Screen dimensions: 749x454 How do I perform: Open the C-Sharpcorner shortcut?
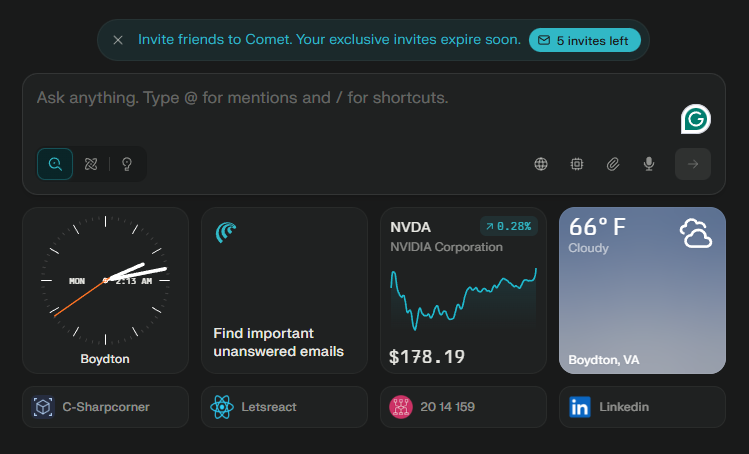tap(105, 407)
